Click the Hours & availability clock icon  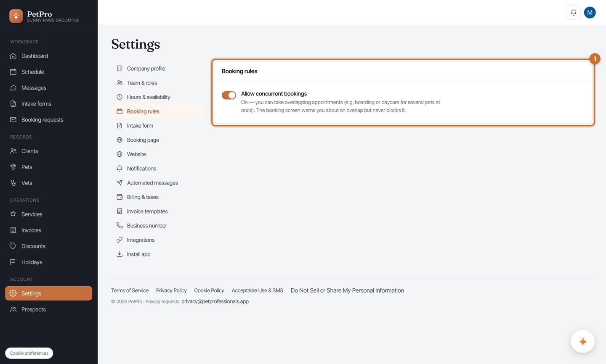120,97
